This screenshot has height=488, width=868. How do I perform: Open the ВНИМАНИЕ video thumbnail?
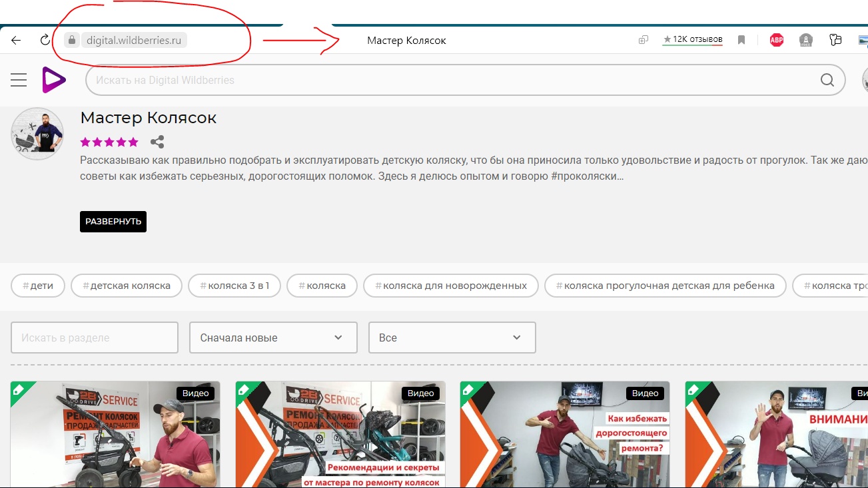pos(777,434)
